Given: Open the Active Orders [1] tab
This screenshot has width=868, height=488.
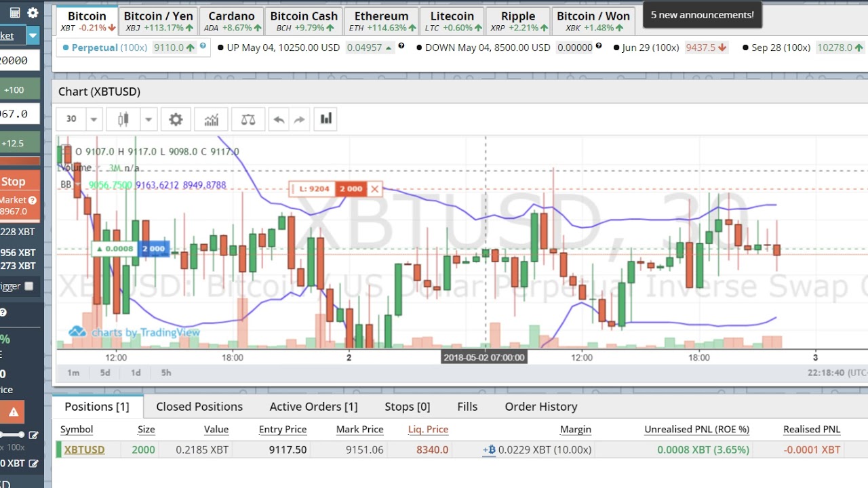Looking at the screenshot, I should [313, 407].
